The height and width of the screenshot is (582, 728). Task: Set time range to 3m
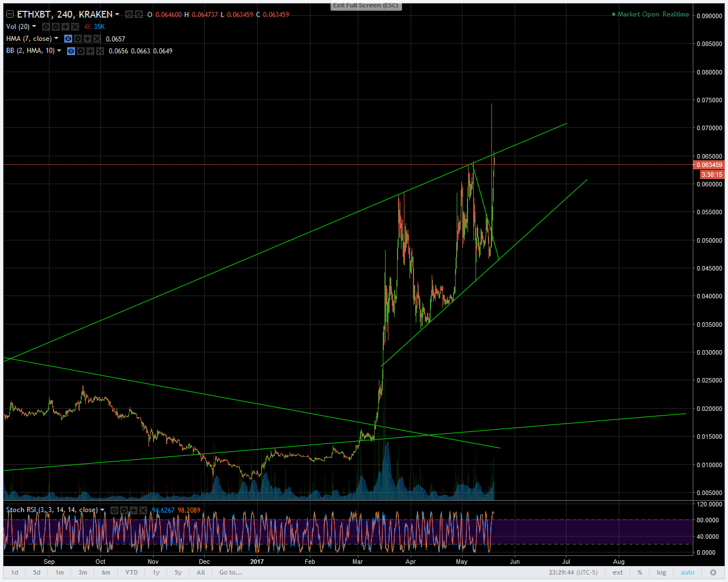pos(82,572)
